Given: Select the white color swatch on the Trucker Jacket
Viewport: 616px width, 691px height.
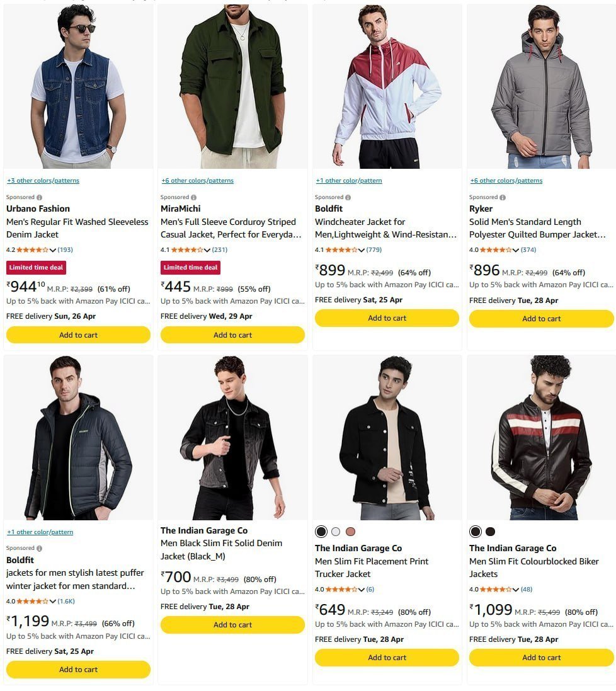Looking at the screenshot, I should (x=336, y=532).
